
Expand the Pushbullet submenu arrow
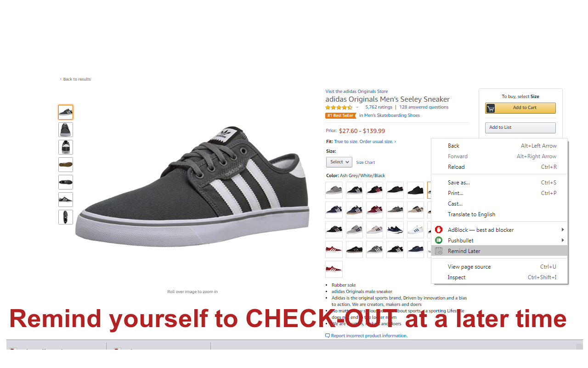click(x=563, y=240)
